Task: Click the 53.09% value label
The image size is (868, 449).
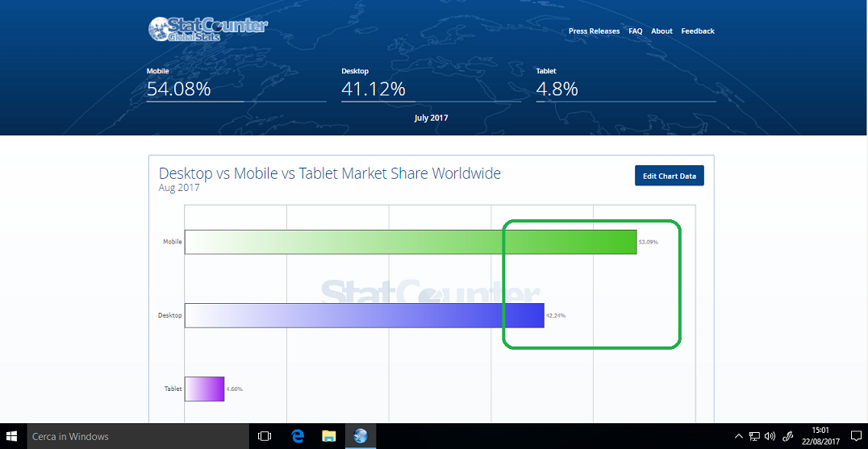Action: point(649,242)
